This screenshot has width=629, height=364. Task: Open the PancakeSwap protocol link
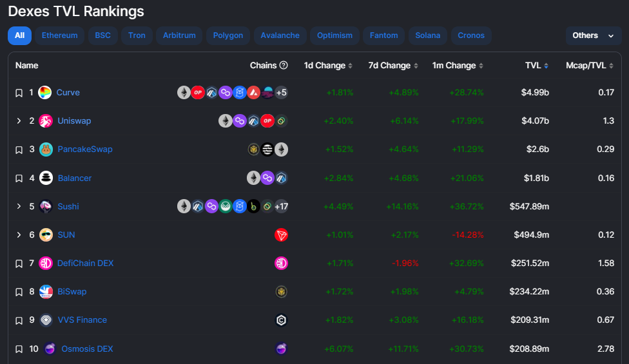click(x=85, y=149)
